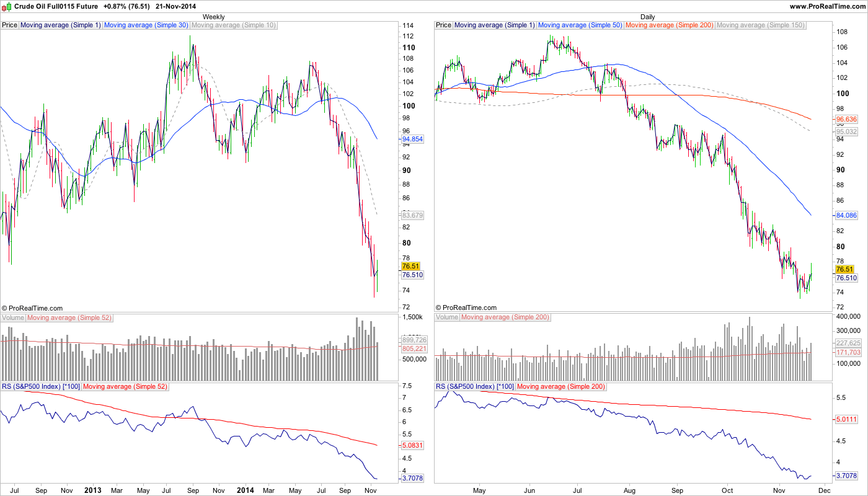Click the red 96.636 value tag on daily chart
The image size is (868, 496).
[x=846, y=119]
